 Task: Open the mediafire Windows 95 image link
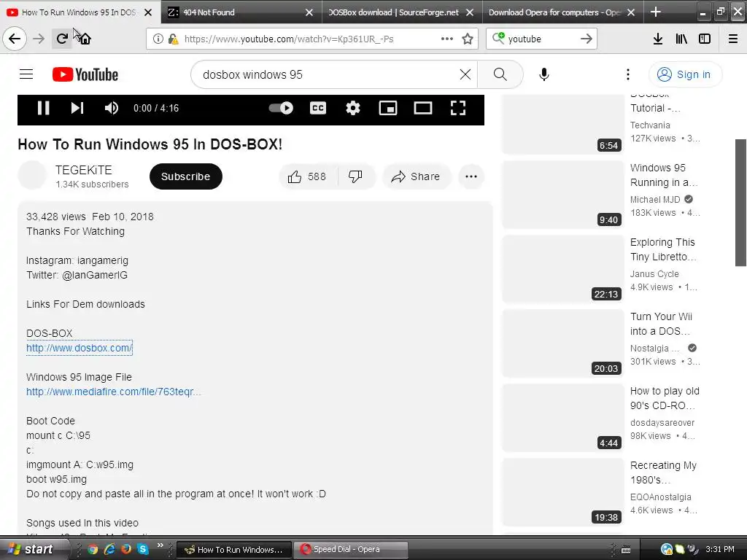pos(113,392)
